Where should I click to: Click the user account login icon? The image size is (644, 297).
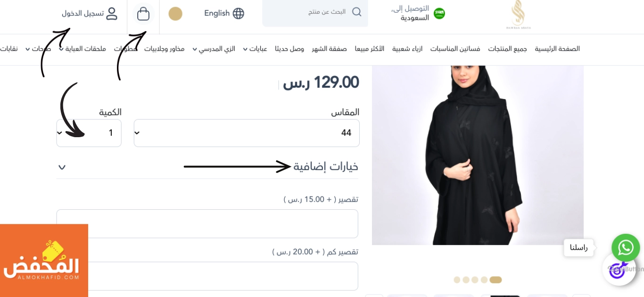pos(112,13)
